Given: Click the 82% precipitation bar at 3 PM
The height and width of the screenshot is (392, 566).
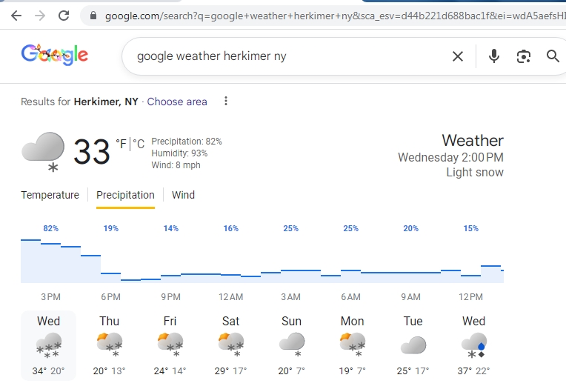Looking at the screenshot, I should [x=50, y=261].
